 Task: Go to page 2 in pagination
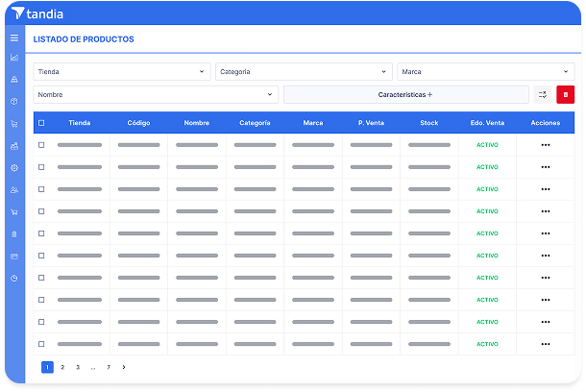pyautogui.click(x=62, y=367)
